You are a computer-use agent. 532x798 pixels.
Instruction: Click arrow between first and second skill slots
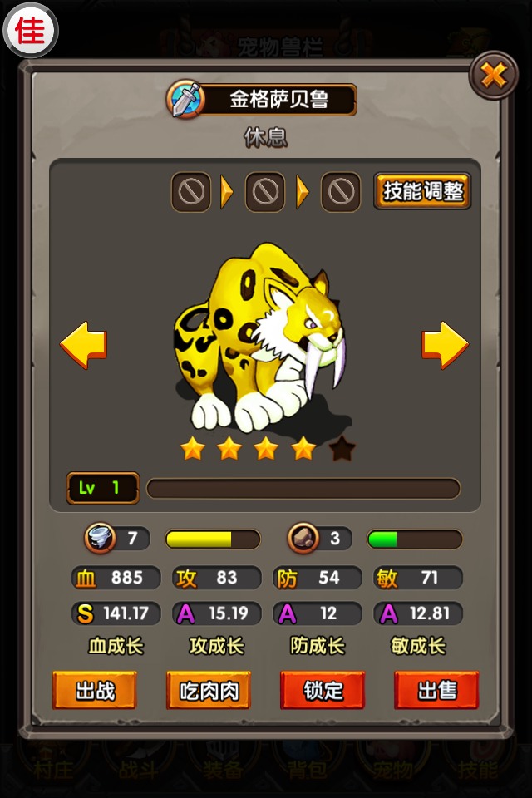227,192
